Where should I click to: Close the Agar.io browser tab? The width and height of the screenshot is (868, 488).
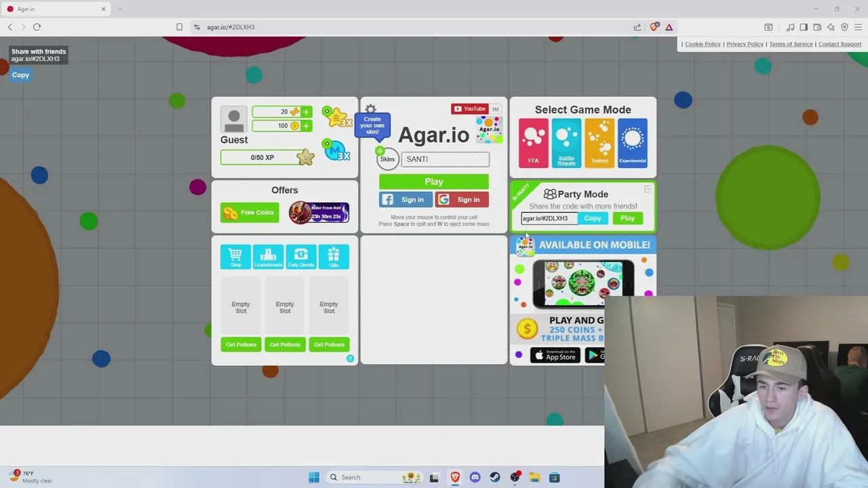(x=103, y=9)
